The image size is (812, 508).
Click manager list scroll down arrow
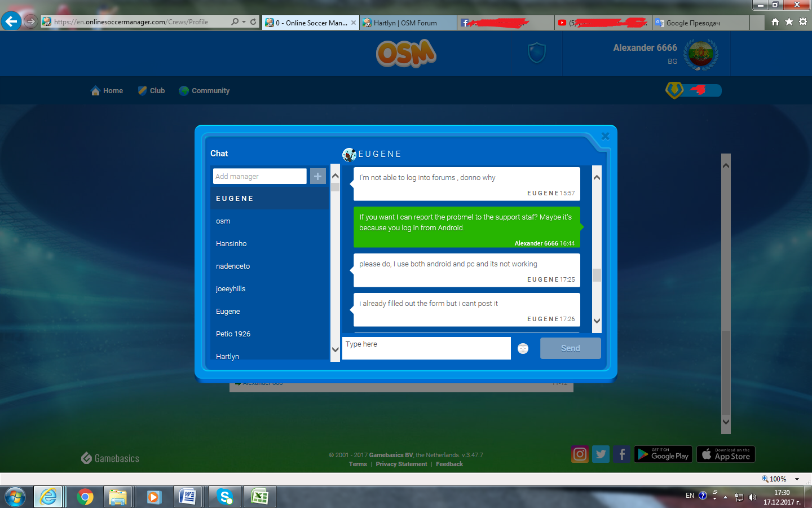coord(335,349)
